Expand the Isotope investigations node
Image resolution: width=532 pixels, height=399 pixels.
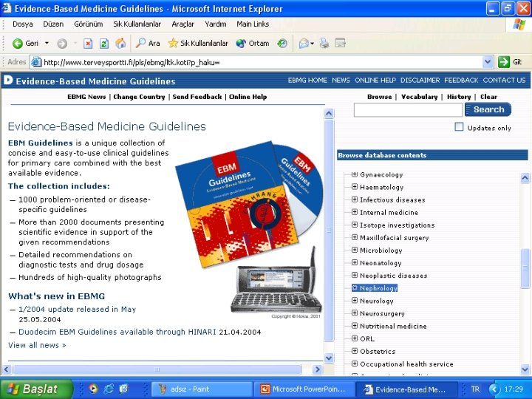[x=355, y=225]
